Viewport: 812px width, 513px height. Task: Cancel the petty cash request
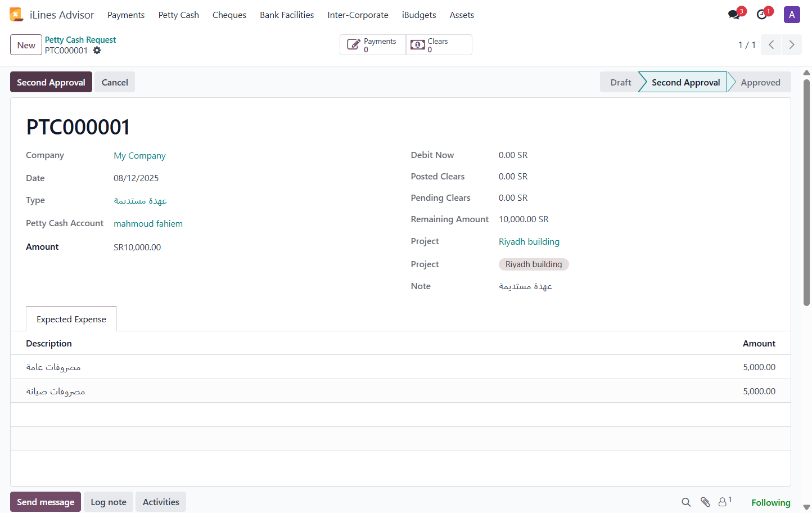click(x=115, y=82)
